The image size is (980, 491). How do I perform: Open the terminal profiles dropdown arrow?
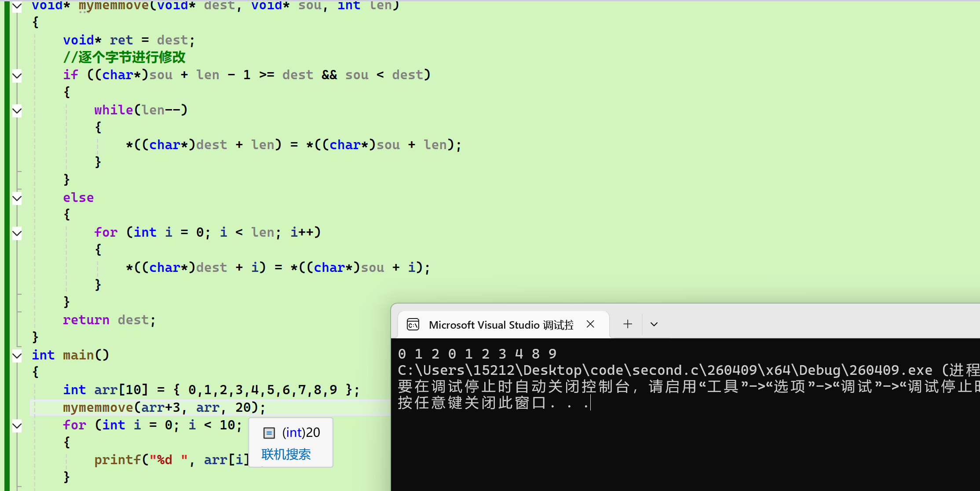click(x=654, y=324)
